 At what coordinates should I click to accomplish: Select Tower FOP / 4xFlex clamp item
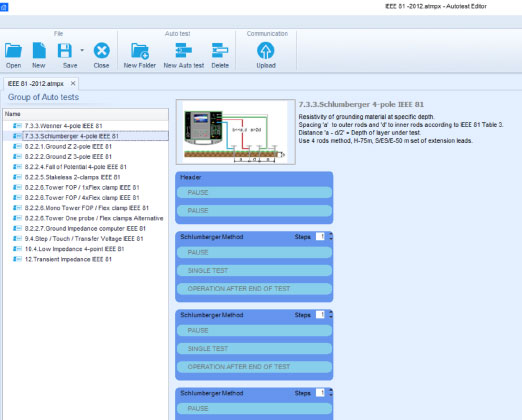click(82, 198)
